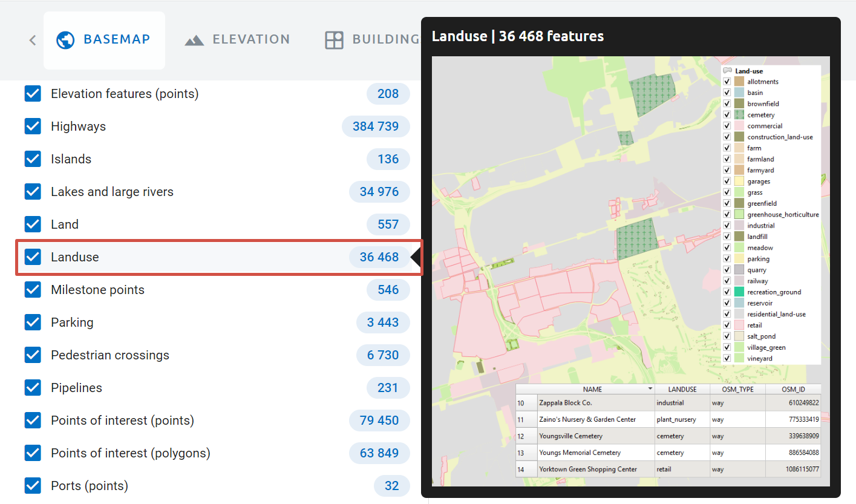Click the Ports (points) layer name
Image resolution: width=856 pixels, height=504 pixels.
(90, 486)
